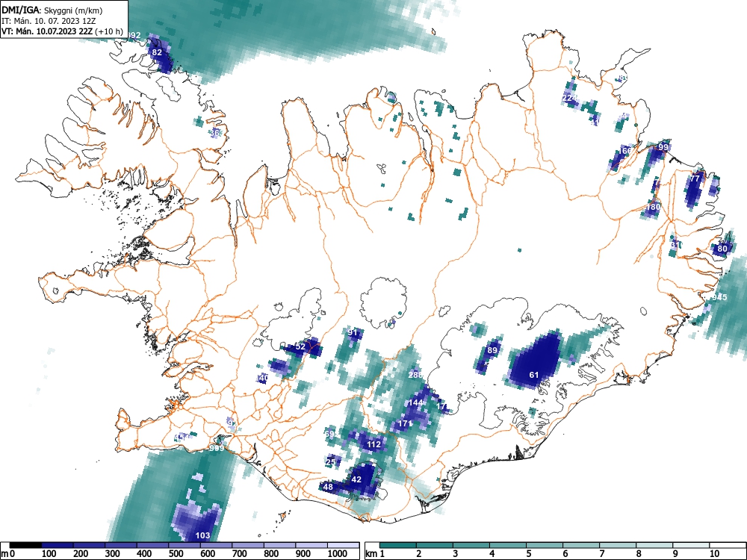Select the '80' label on the east coast
This screenshot has width=747, height=560.
tap(722, 249)
